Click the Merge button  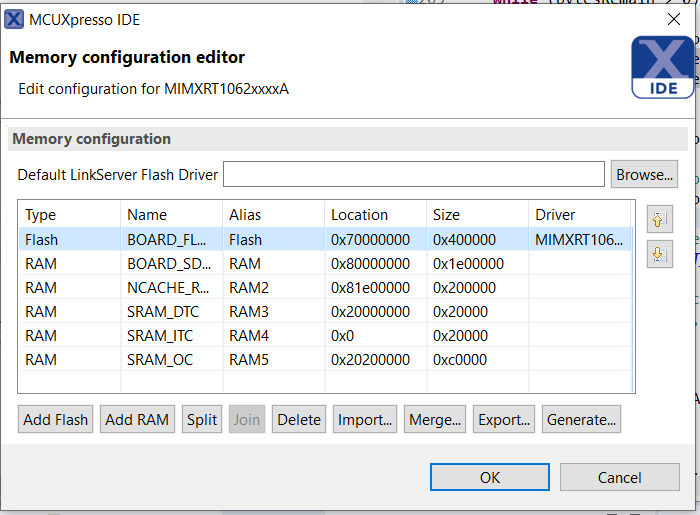435,420
